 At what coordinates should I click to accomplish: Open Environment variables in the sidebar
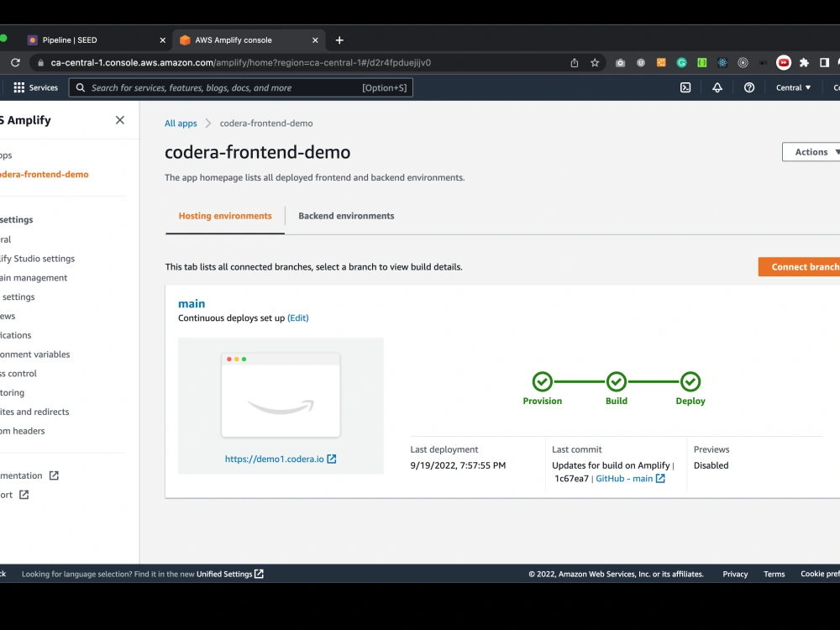click(x=34, y=354)
